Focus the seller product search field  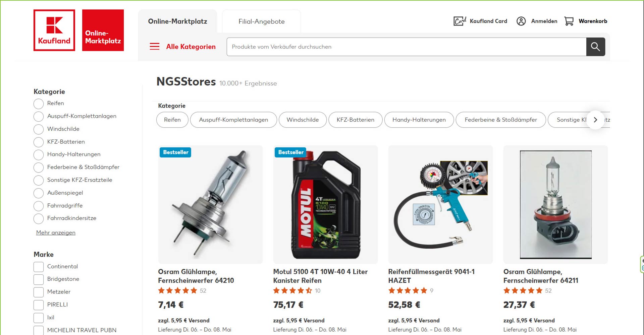click(407, 47)
